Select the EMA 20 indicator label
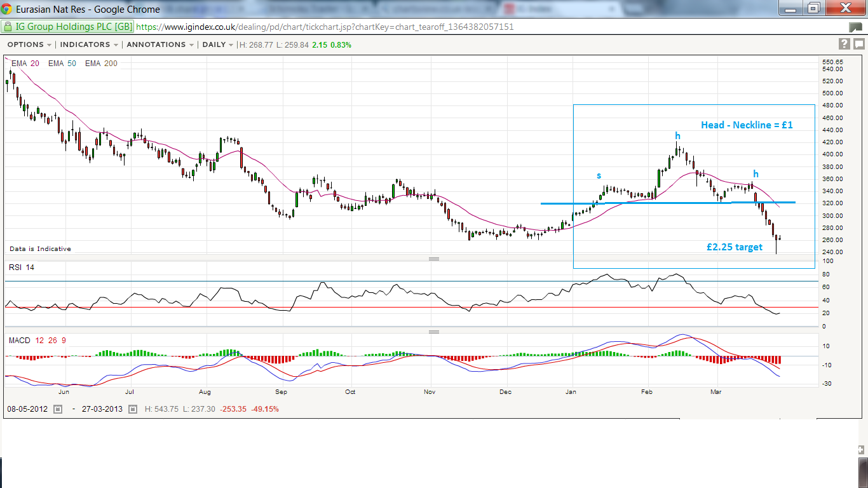The height and width of the screenshot is (488, 868). pyautogui.click(x=25, y=64)
